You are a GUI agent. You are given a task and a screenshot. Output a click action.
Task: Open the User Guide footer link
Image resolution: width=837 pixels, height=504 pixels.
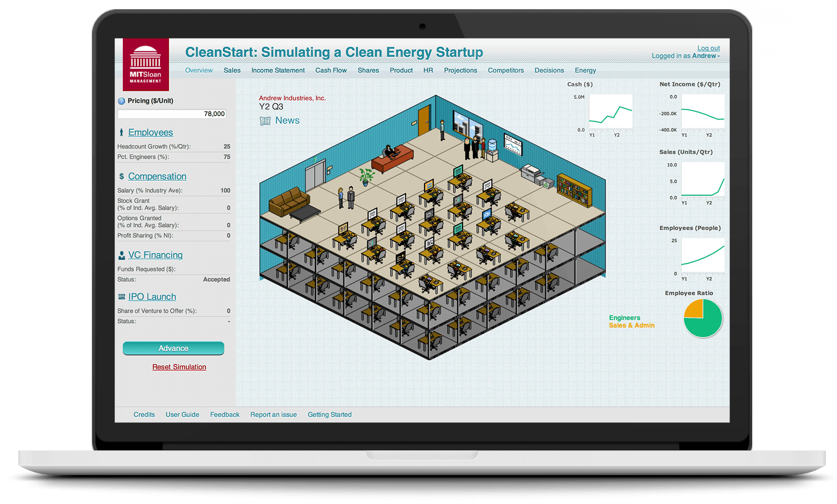click(x=183, y=415)
